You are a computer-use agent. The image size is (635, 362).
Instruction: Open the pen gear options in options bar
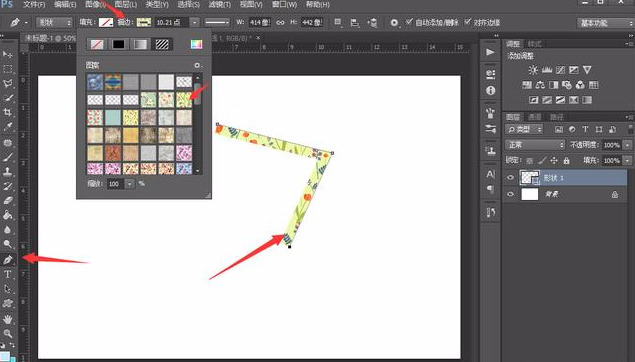click(x=394, y=23)
